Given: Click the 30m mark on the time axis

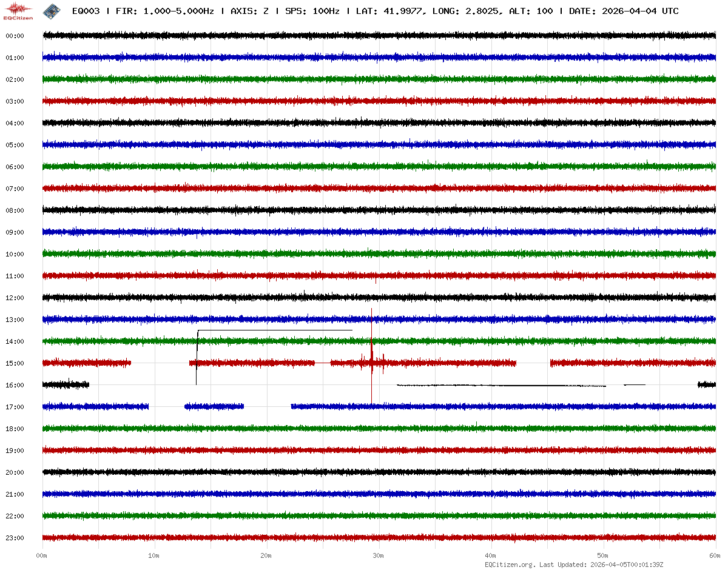Looking at the screenshot, I should [x=379, y=555].
